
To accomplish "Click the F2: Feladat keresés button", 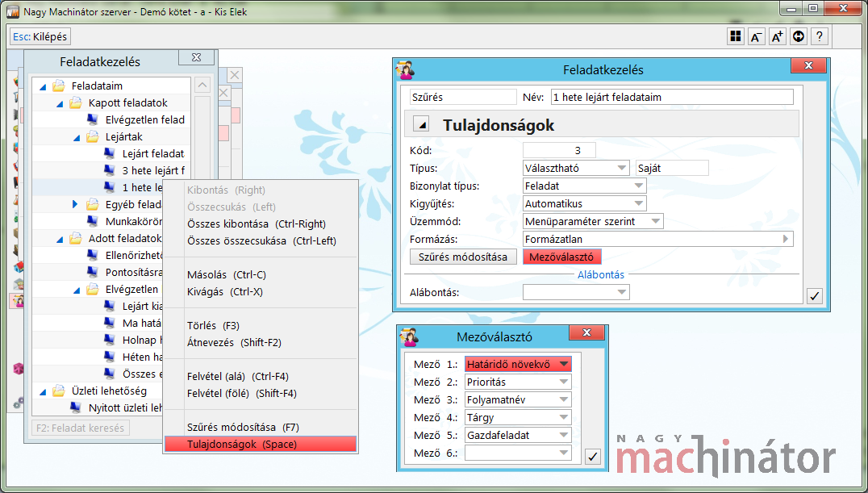I will [x=81, y=428].
